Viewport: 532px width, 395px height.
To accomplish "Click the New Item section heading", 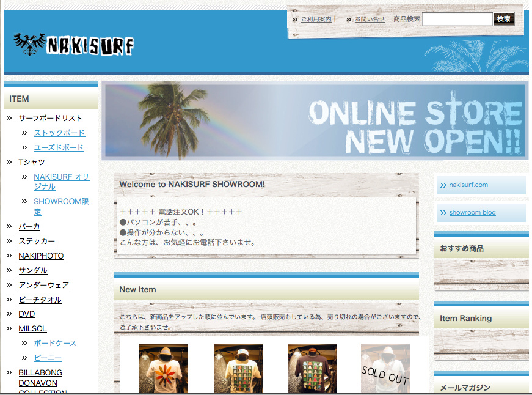I will (x=138, y=290).
